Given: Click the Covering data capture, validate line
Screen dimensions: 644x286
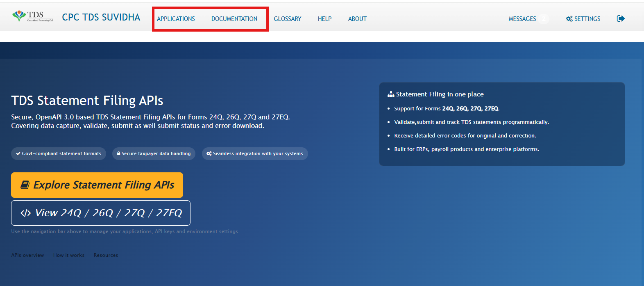Looking at the screenshot, I should 138,126.
